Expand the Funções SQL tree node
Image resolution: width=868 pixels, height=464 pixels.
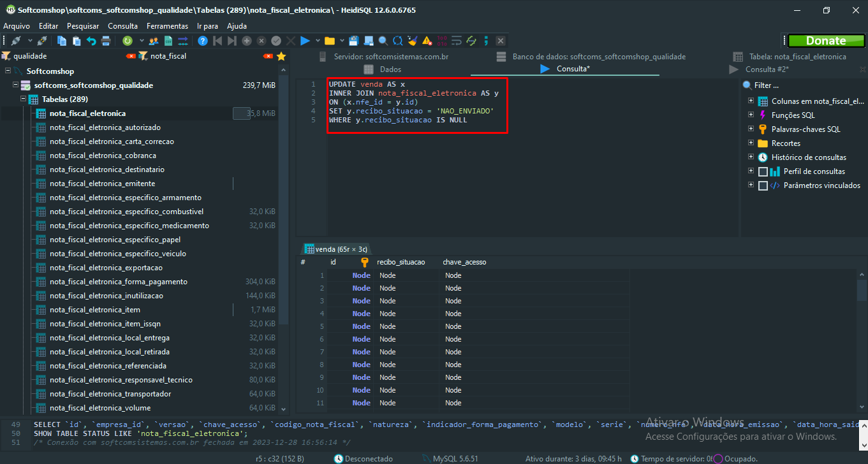click(751, 115)
